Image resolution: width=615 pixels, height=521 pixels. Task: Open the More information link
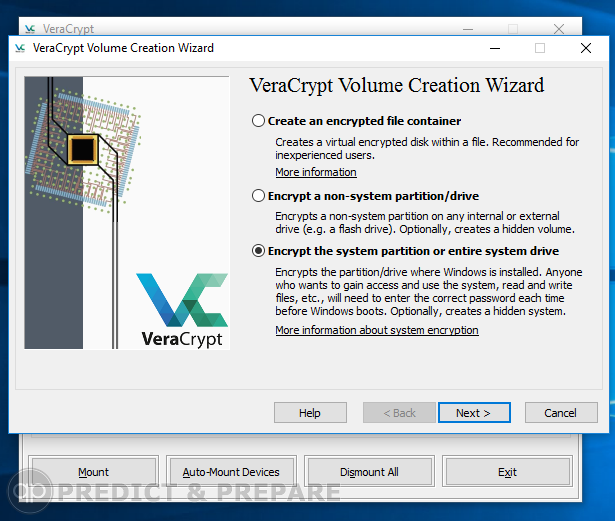coord(316,172)
